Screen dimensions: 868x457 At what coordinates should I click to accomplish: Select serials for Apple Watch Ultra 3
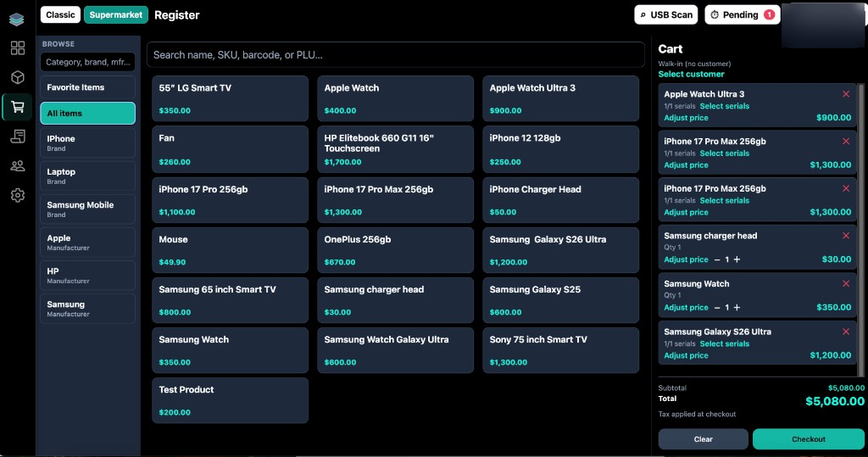point(724,106)
